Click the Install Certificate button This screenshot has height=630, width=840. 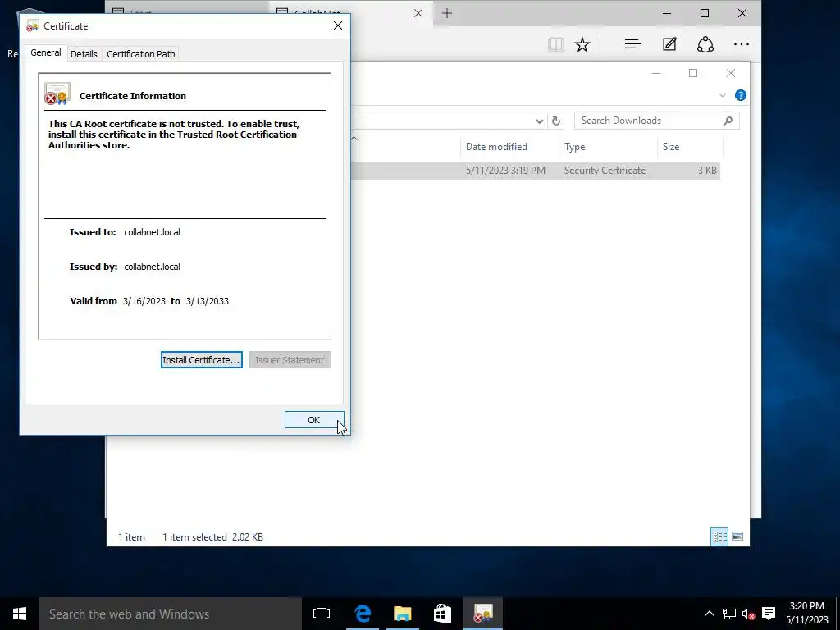pyautogui.click(x=202, y=360)
